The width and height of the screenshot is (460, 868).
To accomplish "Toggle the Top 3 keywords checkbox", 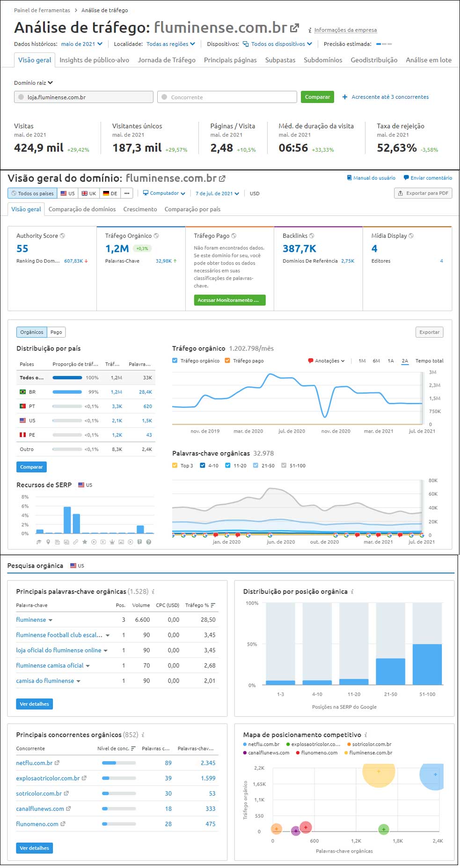I will click(175, 465).
